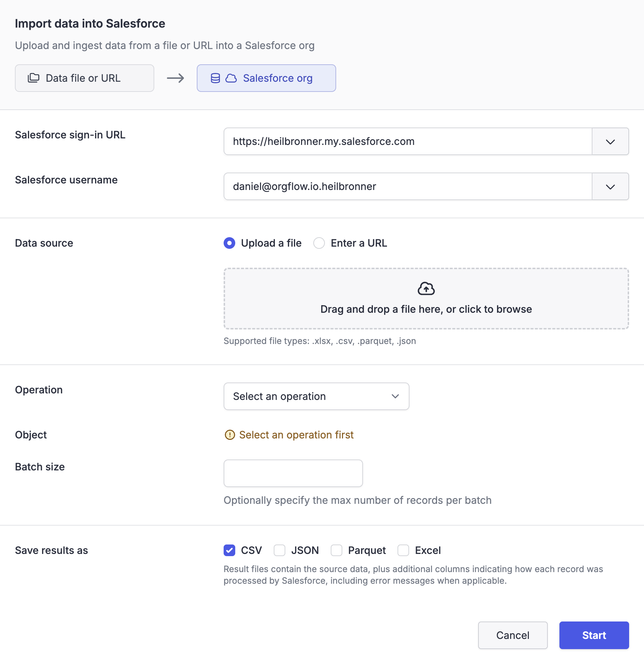Cancel the import dialog
Screen dimensions: 644x664
point(513,635)
